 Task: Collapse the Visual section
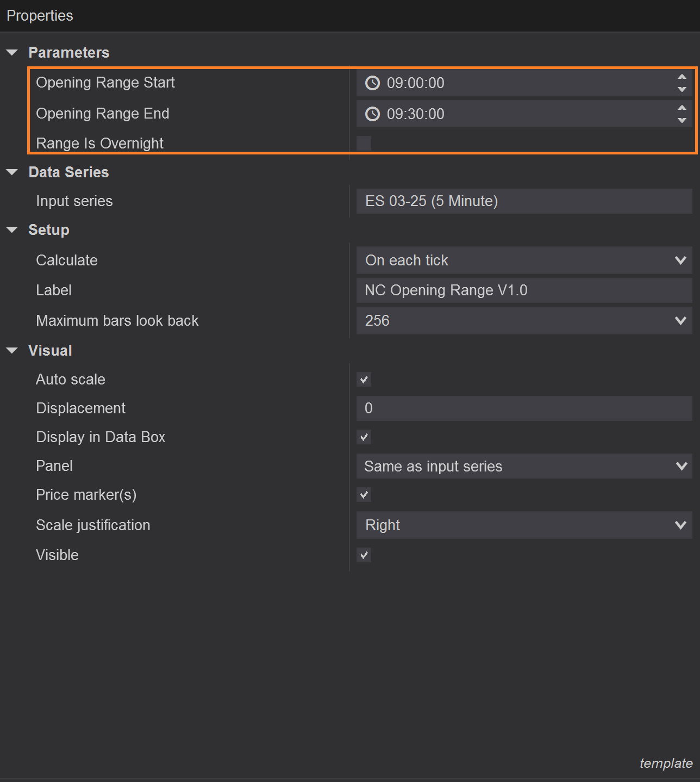[12, 350]
